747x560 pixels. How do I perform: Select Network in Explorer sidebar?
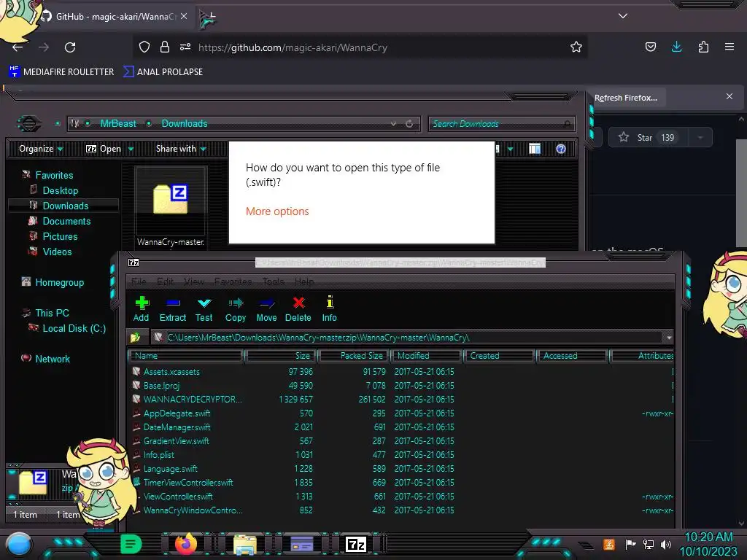53,359
